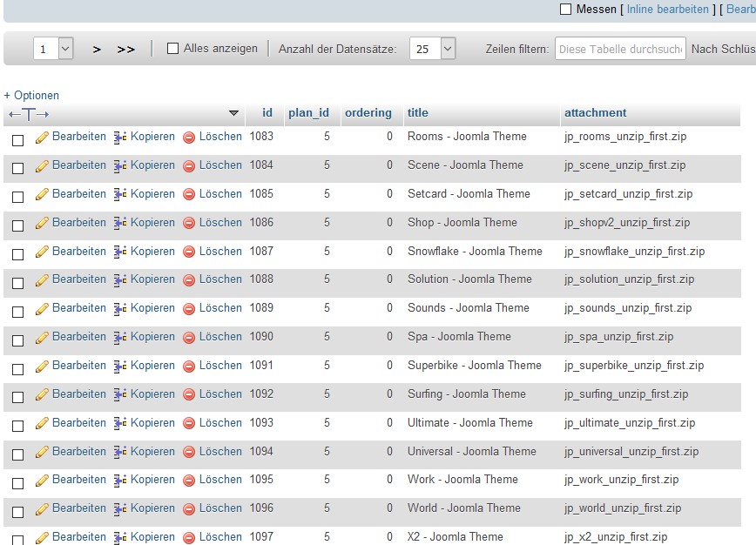The height and width of the screenshot is (545, 756).
Task: Click the delete icon for Rooms row 1083
Action: [x=189, y=138]
